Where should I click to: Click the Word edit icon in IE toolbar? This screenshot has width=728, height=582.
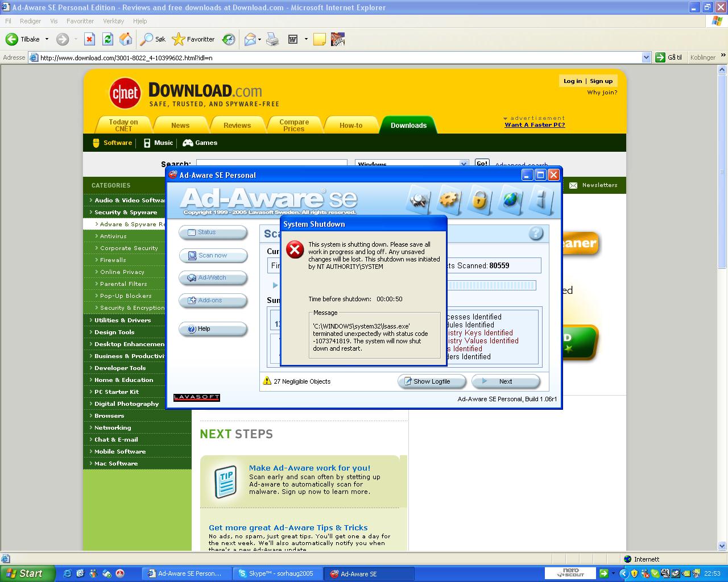(293, 39)
